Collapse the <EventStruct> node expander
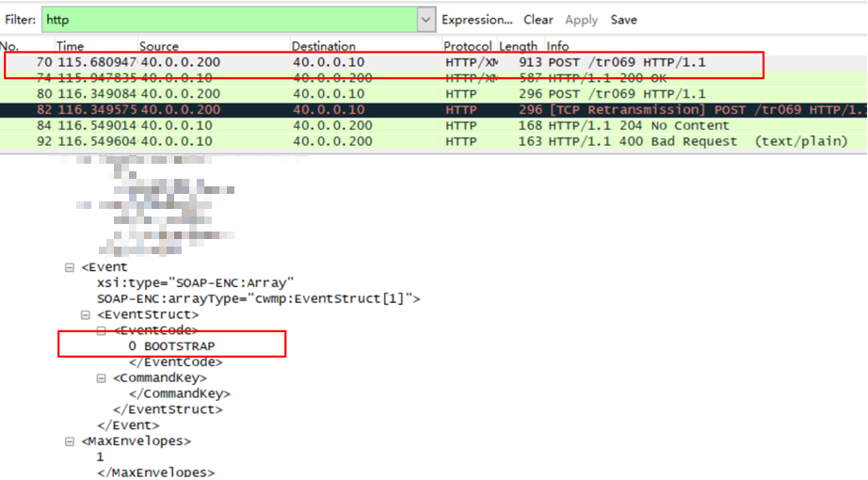 coord(86,314)
